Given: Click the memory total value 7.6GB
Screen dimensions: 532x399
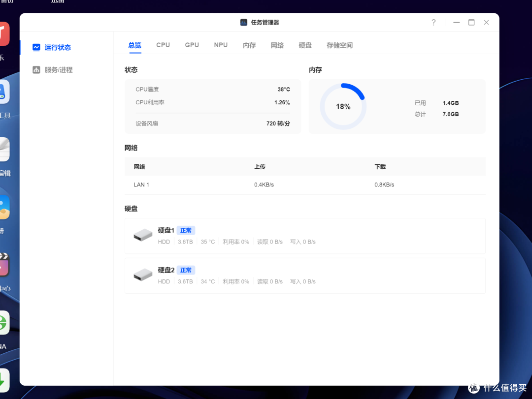Looking at the screenshot, I should [x=451, y=114].
